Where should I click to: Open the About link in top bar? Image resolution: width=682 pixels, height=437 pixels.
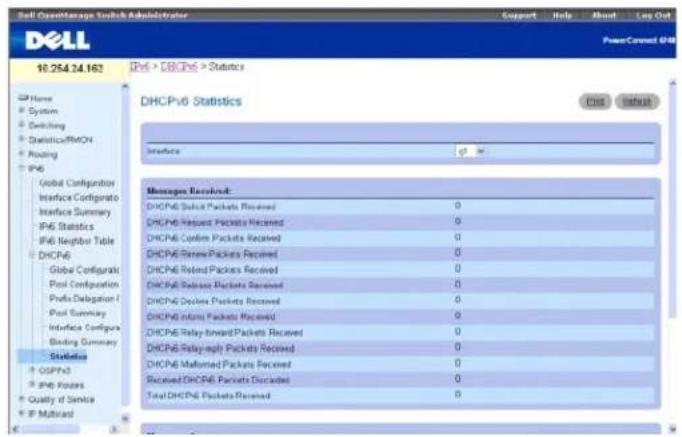click(604, 15)
